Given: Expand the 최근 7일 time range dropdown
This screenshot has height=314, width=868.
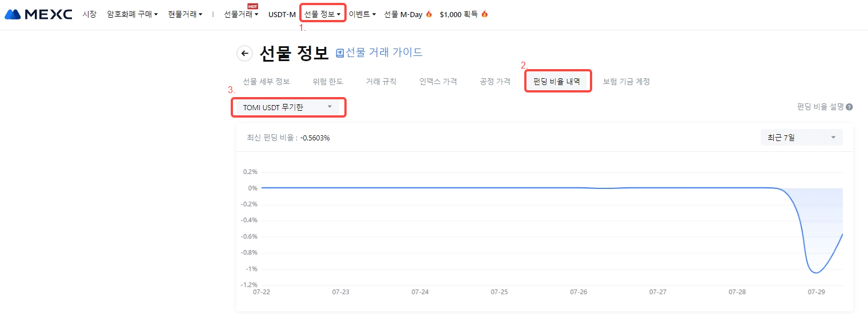Looking at the screenshot, I should pos(801,138).
